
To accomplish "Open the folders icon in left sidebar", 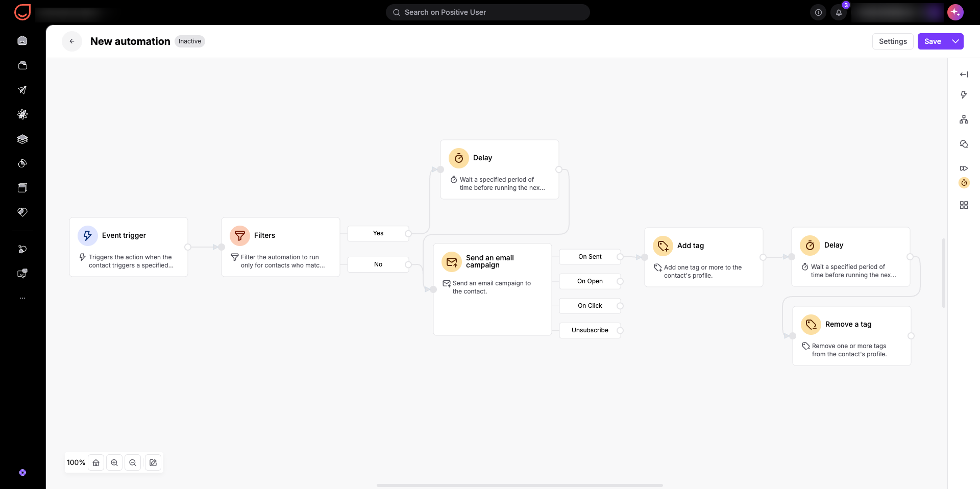I will (22, 65).
